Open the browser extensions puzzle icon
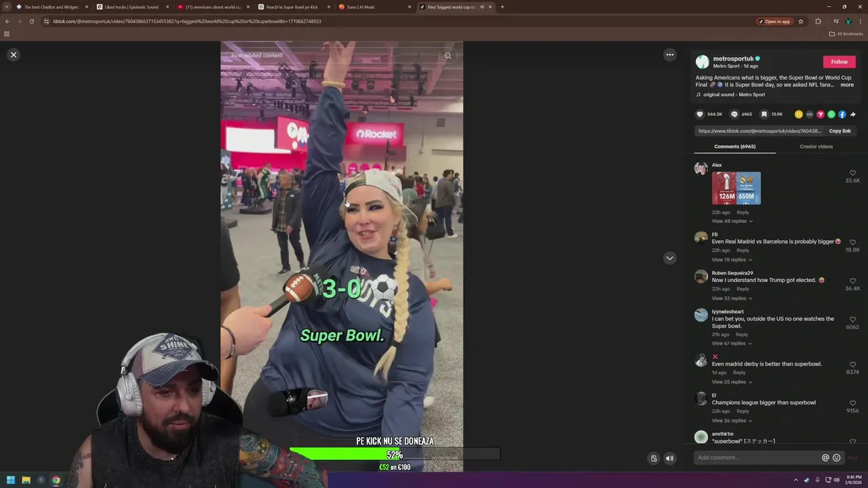Image resolution: width=868 pixels, height=488 pixels. click(818, 21)
